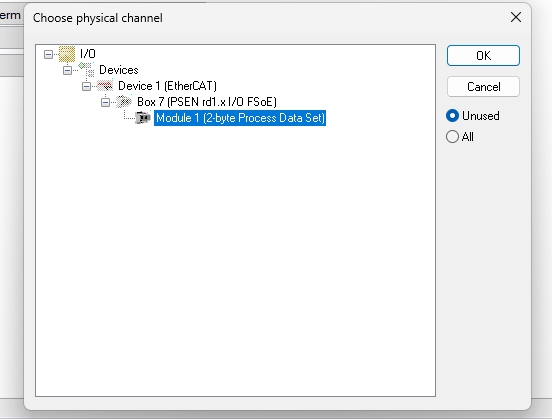Select the I/O label
The width and height of the screenshot is (552, 419).
[88, 54]
